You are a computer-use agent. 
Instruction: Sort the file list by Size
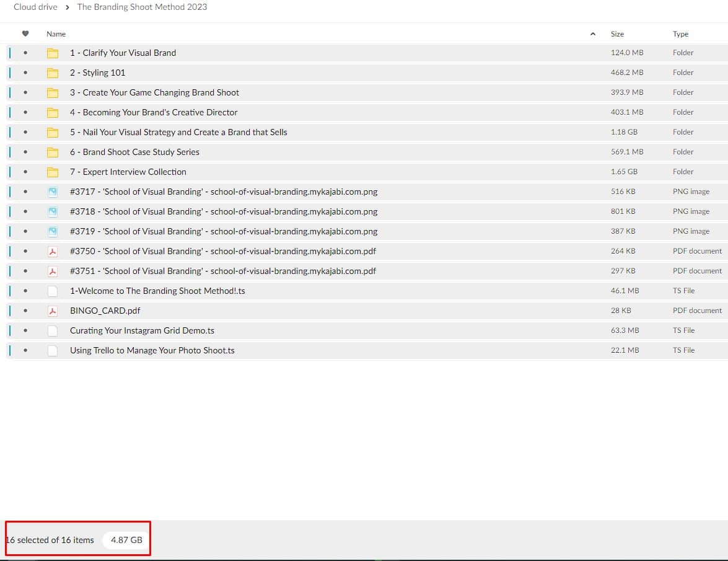point(618,34)
